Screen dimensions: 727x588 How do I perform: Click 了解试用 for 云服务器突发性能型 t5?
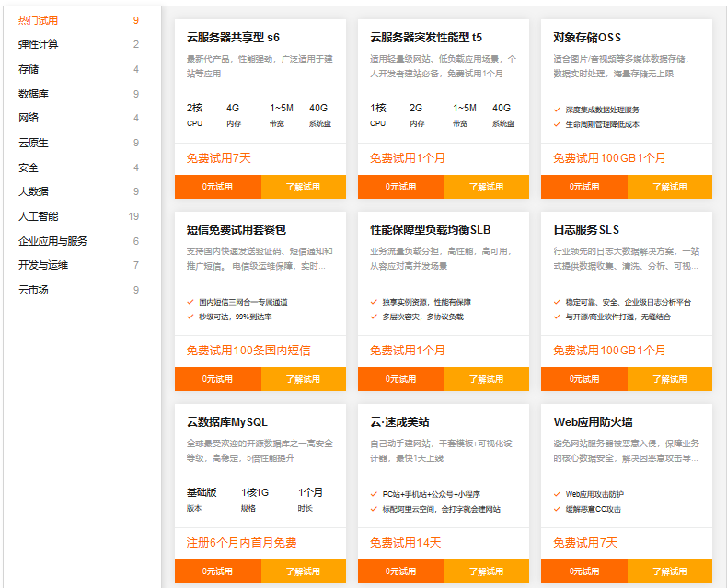click(x=487, y=187)
